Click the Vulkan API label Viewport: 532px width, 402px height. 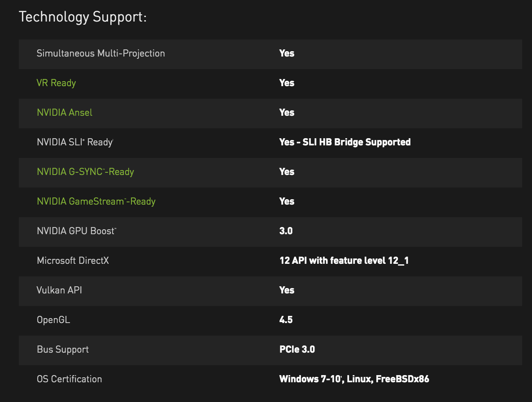pyautogui.click(x=59, y=290)
